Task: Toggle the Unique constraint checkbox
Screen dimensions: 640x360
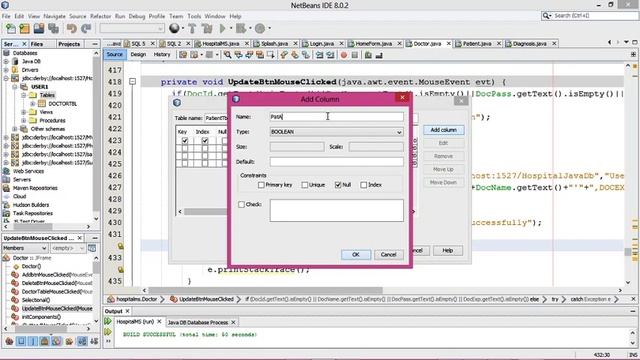Action: (x=304, y=185)
